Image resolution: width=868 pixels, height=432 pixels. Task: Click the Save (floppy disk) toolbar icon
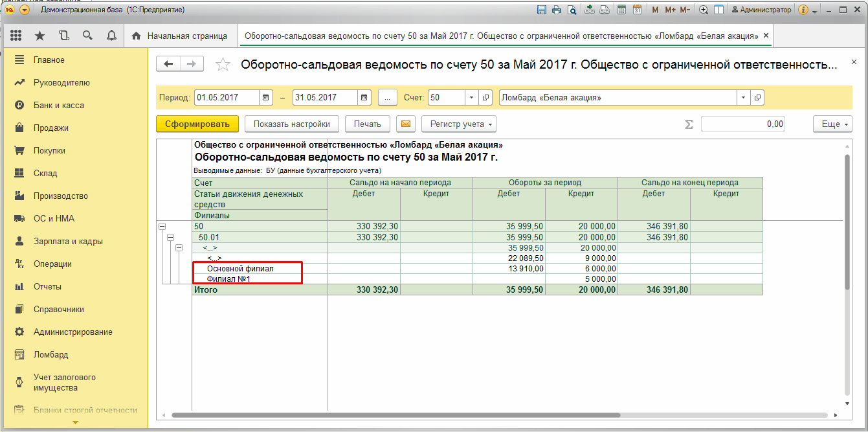(542, 10)
